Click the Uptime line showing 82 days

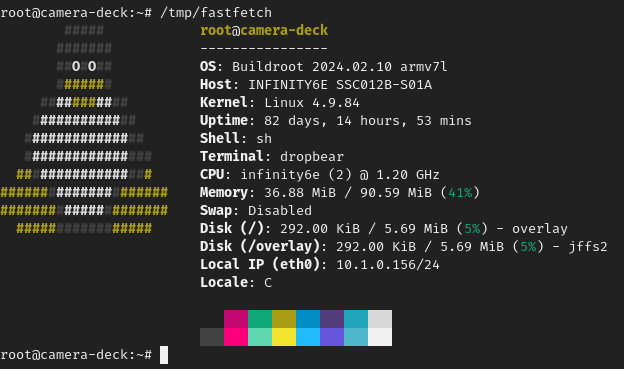click(x=335, y=121)
